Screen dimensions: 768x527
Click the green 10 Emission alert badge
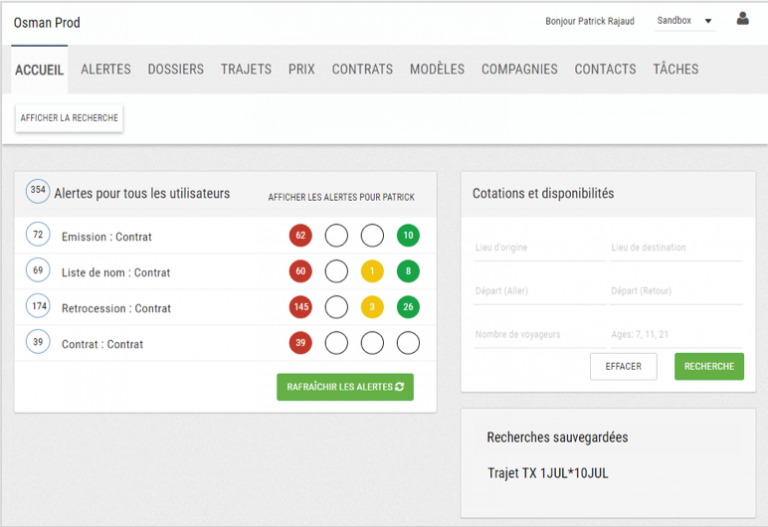[x=408, y=236]
